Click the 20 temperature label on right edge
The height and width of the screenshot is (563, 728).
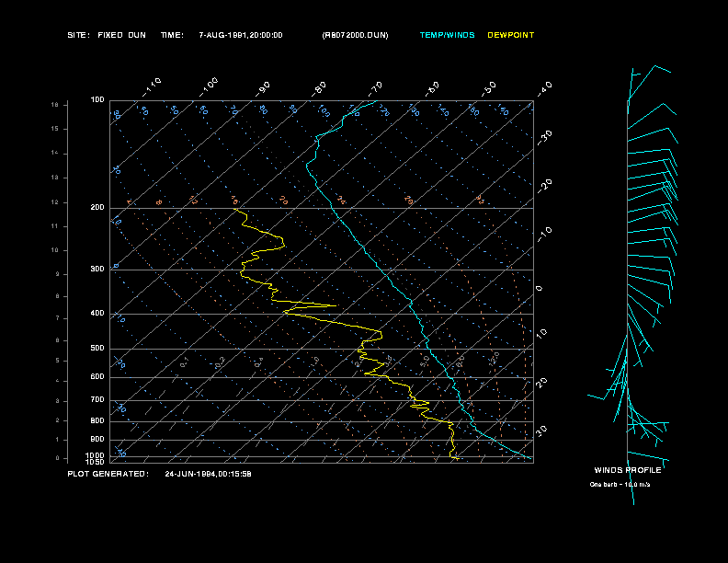point(541,383)
